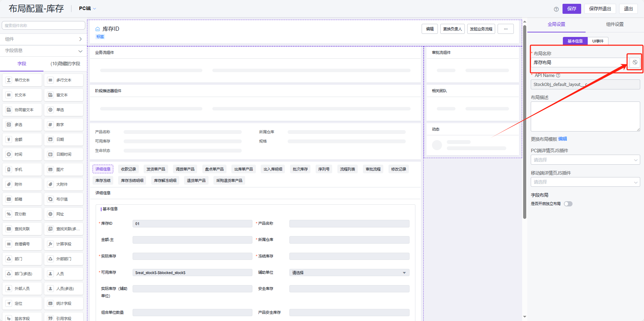Click the 发起业务流程 button
Screen dimensions: 644x321
481,29
